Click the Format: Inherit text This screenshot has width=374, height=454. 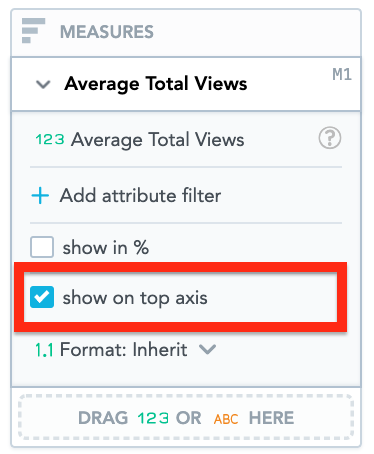pos(123,350)
